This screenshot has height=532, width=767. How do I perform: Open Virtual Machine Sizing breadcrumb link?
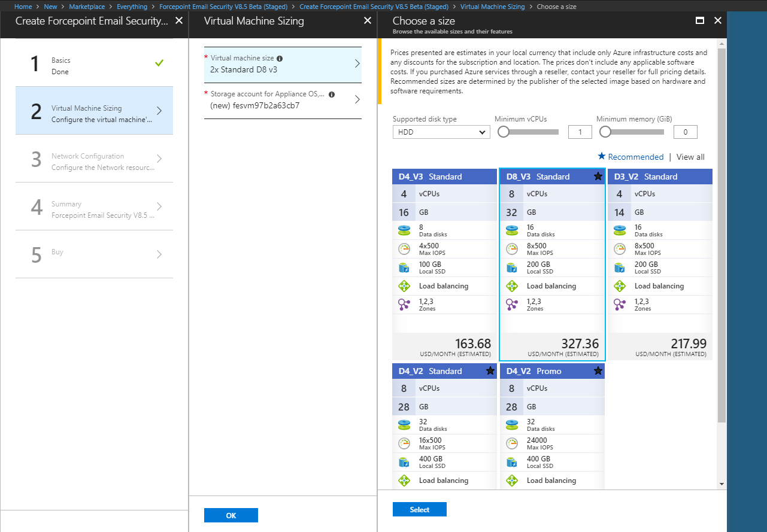[493, 7]
